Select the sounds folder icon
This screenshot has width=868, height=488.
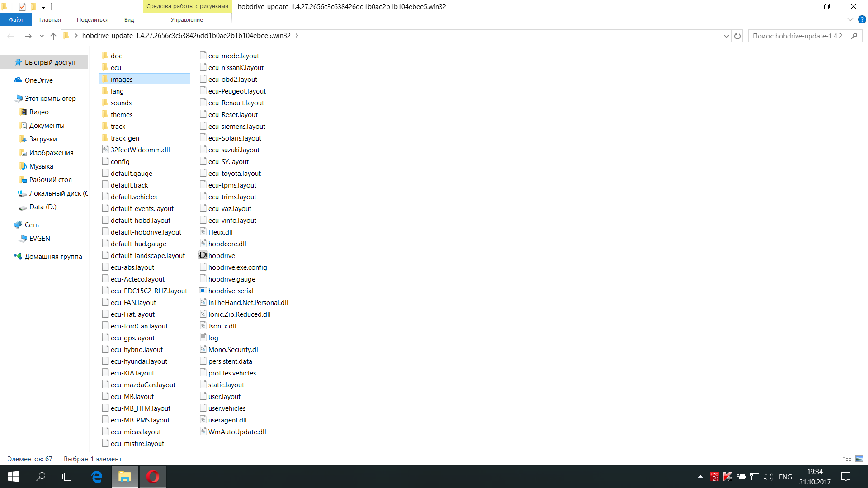pyautogui.click(x=105, y=102)
